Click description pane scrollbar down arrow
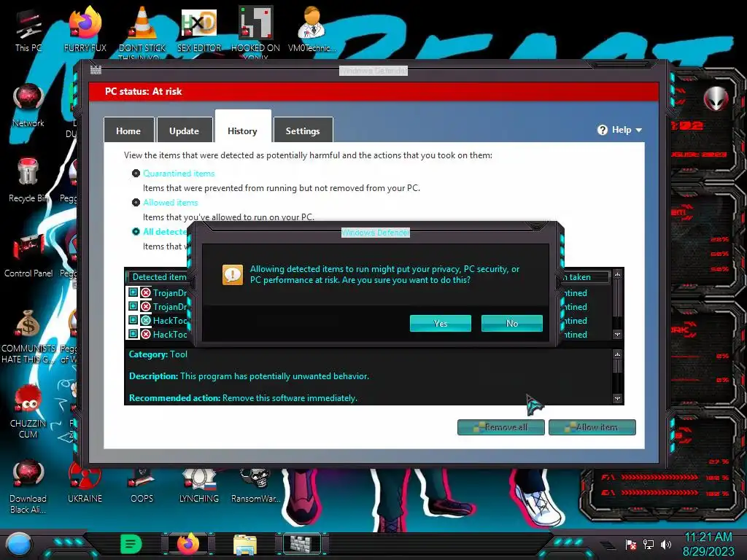 [x=617, y=399]
